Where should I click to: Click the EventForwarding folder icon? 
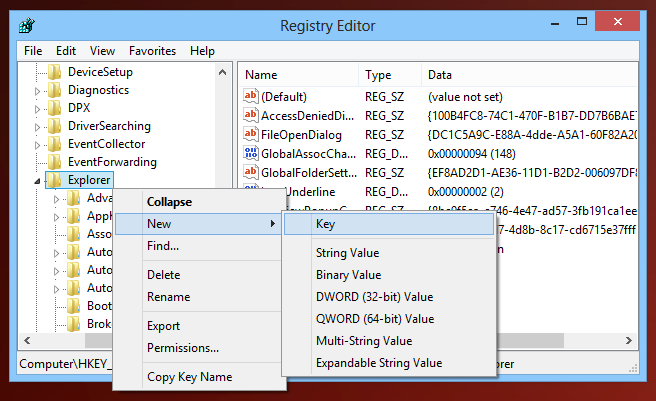coord(55,162)
